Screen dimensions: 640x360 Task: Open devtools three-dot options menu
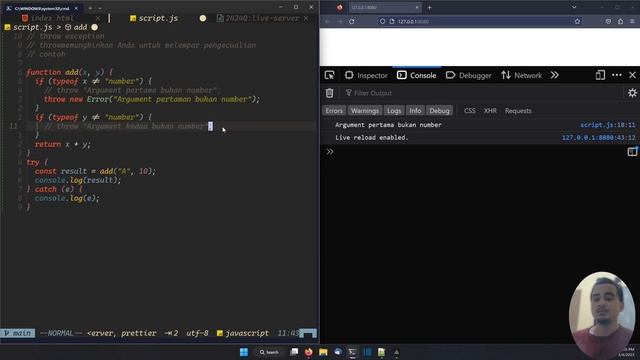click(x=617, y=75)
